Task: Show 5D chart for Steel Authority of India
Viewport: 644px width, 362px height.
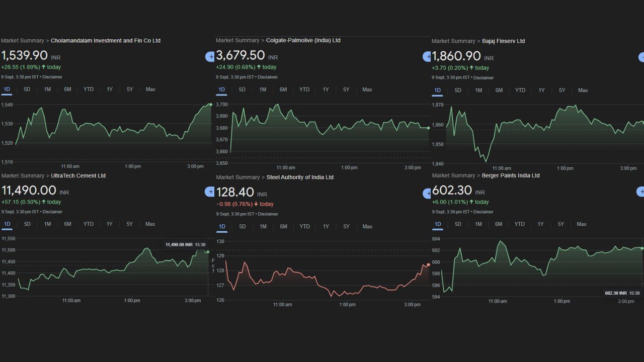Action: coord(243,227)
